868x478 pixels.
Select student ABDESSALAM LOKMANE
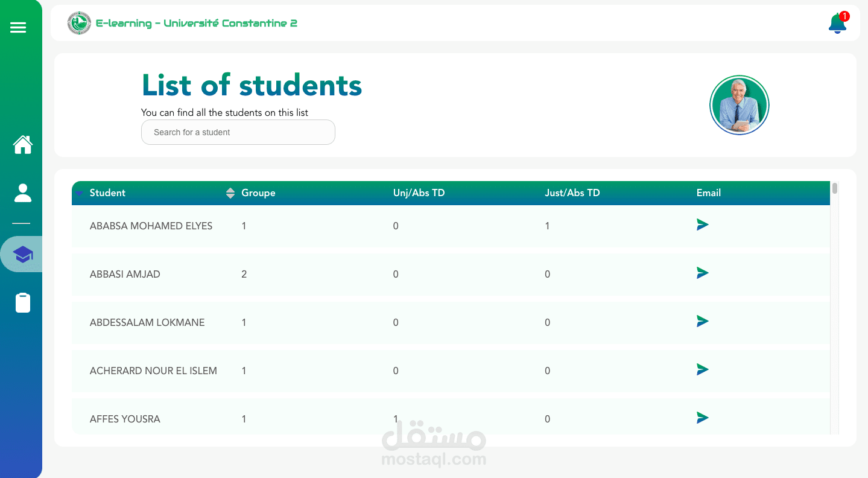click(x=147, y=323)
